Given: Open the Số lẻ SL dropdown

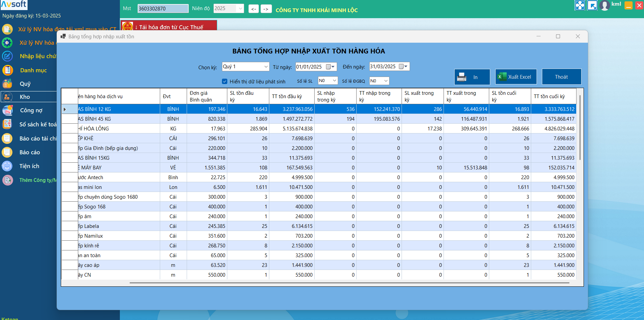Looking at the screenshot, I should click(334, 81).
